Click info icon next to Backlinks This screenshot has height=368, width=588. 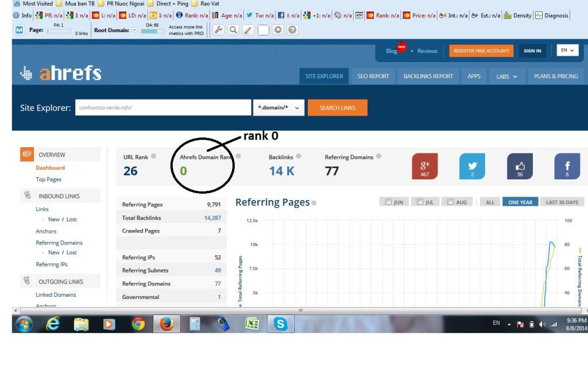click(299, 156)
